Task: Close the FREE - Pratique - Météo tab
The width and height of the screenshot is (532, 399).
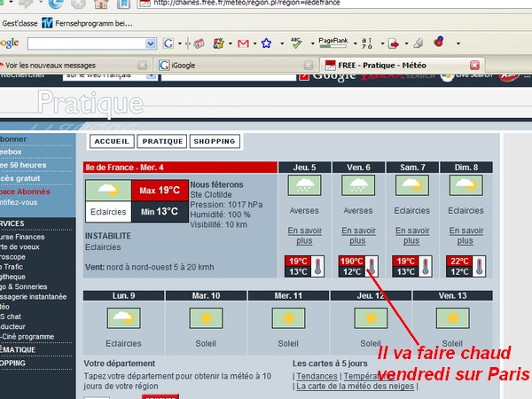Action: [474, 65]
